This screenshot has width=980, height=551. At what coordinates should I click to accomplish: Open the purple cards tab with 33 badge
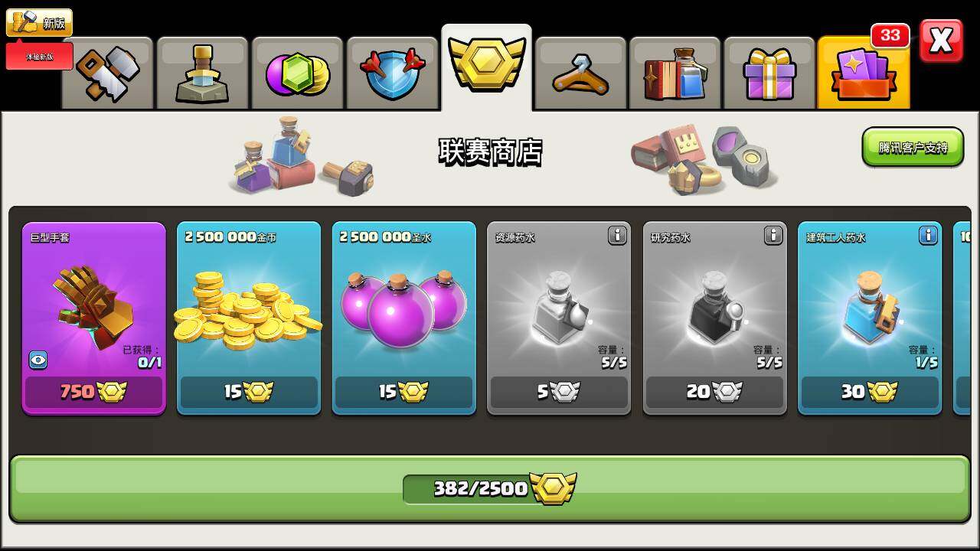(x=864, y=72)
